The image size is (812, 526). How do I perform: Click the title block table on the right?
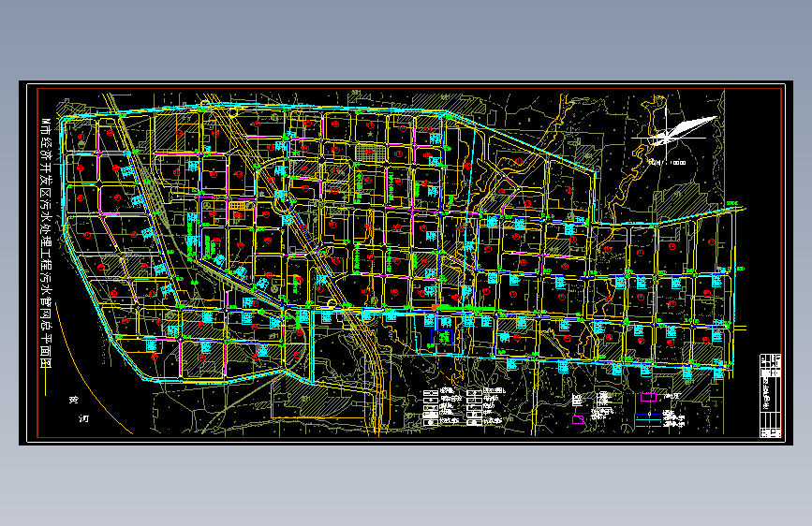pyautogui.click(x=770, y=396)
